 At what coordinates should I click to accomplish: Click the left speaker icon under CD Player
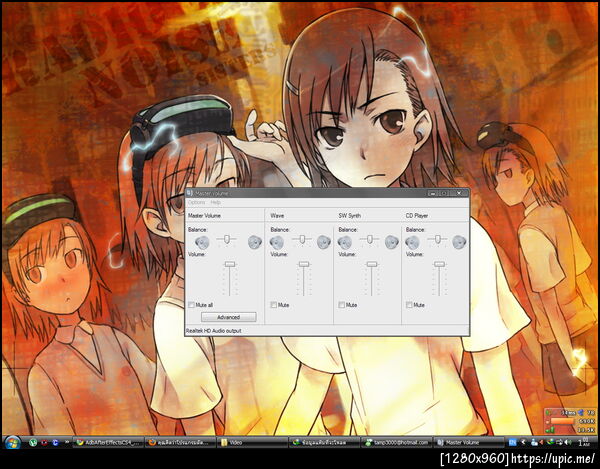(412, 242)
